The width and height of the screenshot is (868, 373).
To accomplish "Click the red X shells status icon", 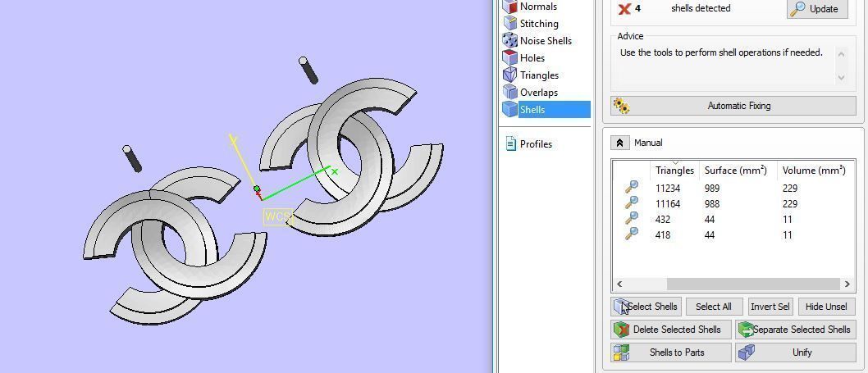I will [x=624, y=9].
